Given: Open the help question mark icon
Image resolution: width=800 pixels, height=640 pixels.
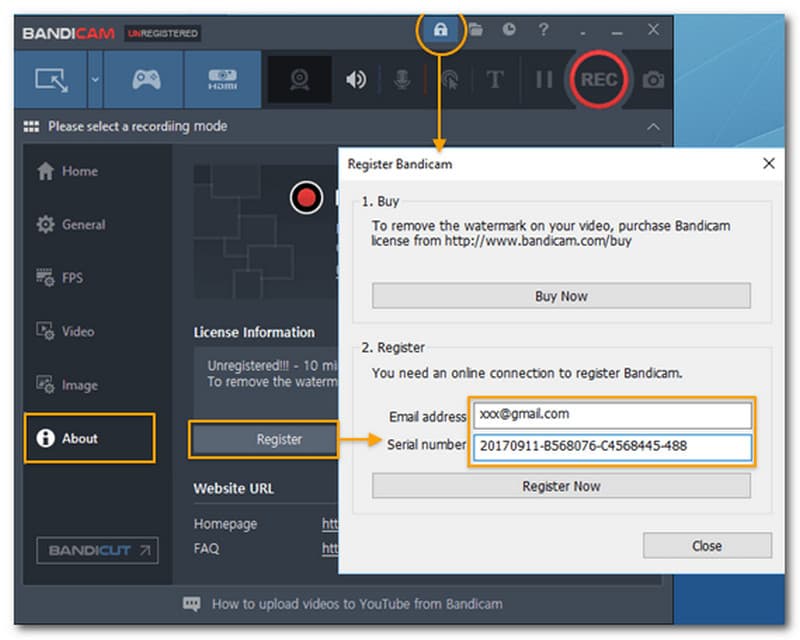Looking at the screenshot, I should pos(543,30).
